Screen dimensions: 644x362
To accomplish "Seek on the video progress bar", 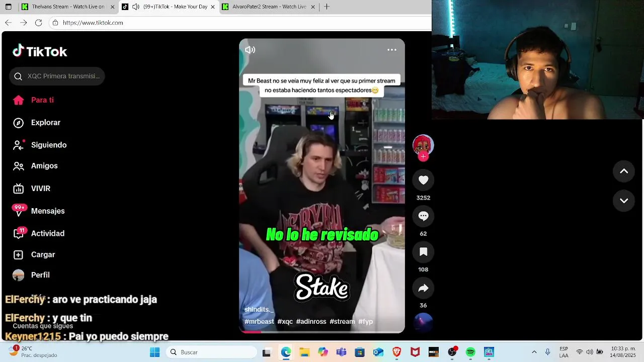I will tap(322, 332).
